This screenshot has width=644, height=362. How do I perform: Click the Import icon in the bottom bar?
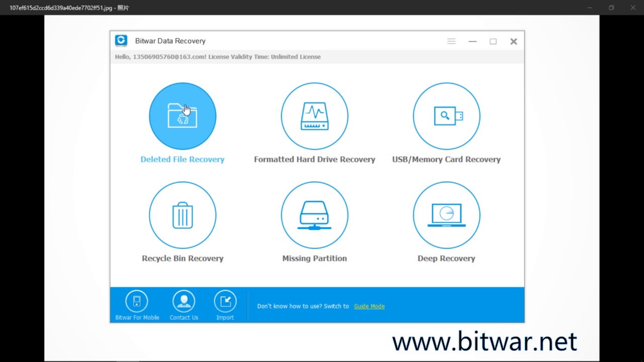(x=225, y=301)
